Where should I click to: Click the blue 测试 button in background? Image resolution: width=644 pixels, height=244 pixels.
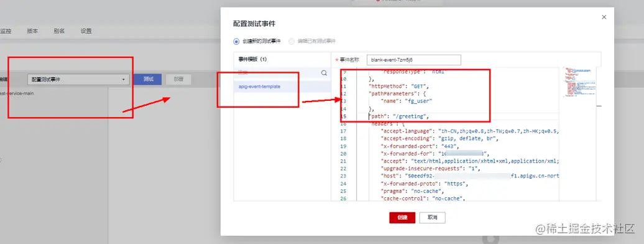click(148, 80)
